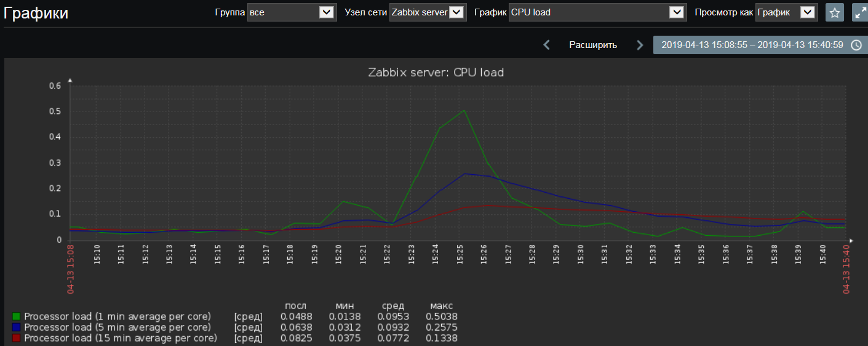Click green legend square for 1 min average
Viewport: 868px width, 346px height.
(x=16, y=316)
